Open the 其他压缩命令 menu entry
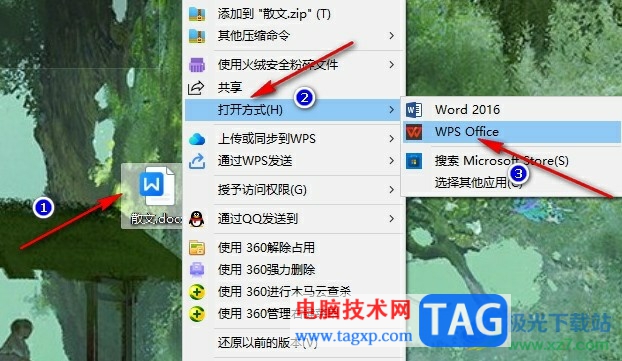622x361 pixels. click(294, 36)
